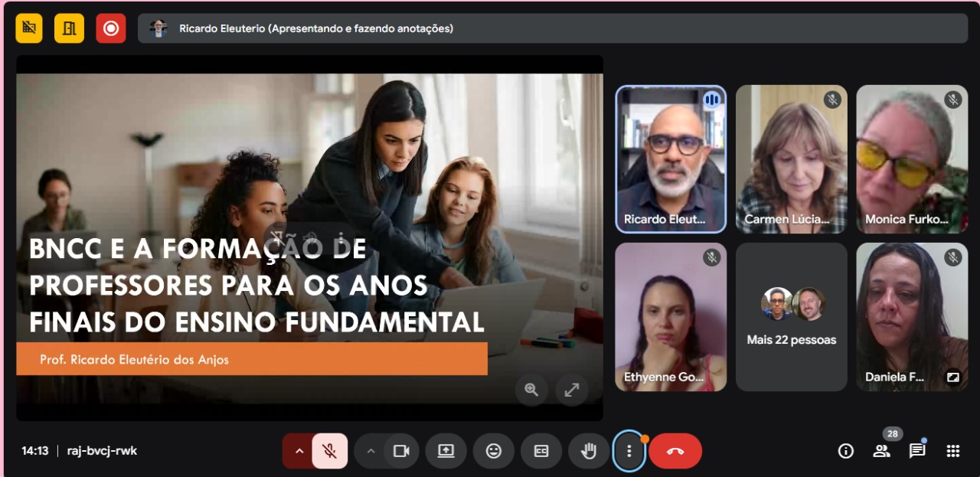
Task: Turn on closed captions
Action: [x=541, y=451]
